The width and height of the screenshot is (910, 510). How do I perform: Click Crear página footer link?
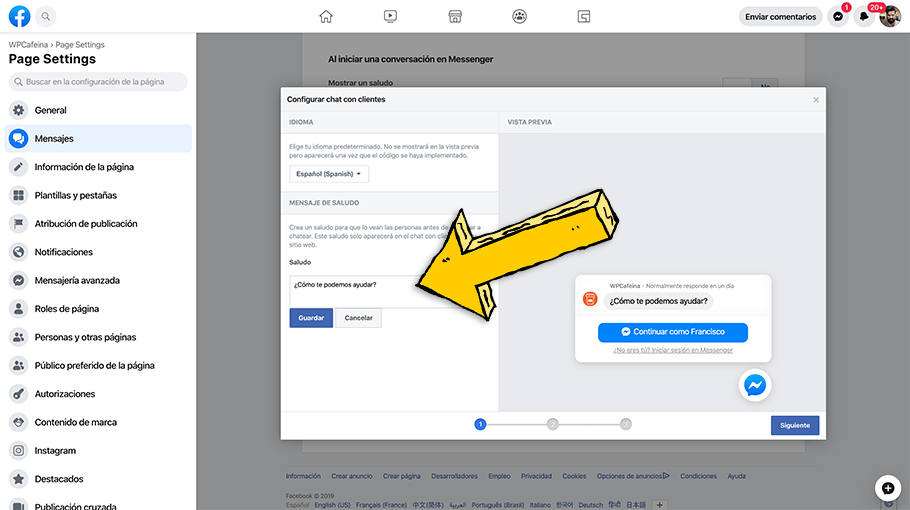pyautogui.click(x=402, y=476)
